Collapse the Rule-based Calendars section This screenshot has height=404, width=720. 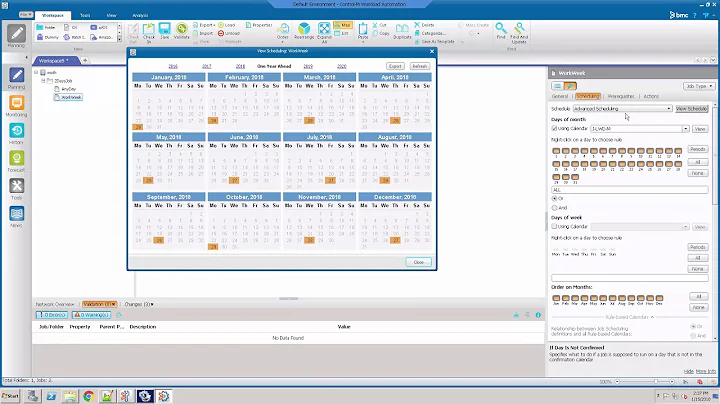(x=652, y=317)
